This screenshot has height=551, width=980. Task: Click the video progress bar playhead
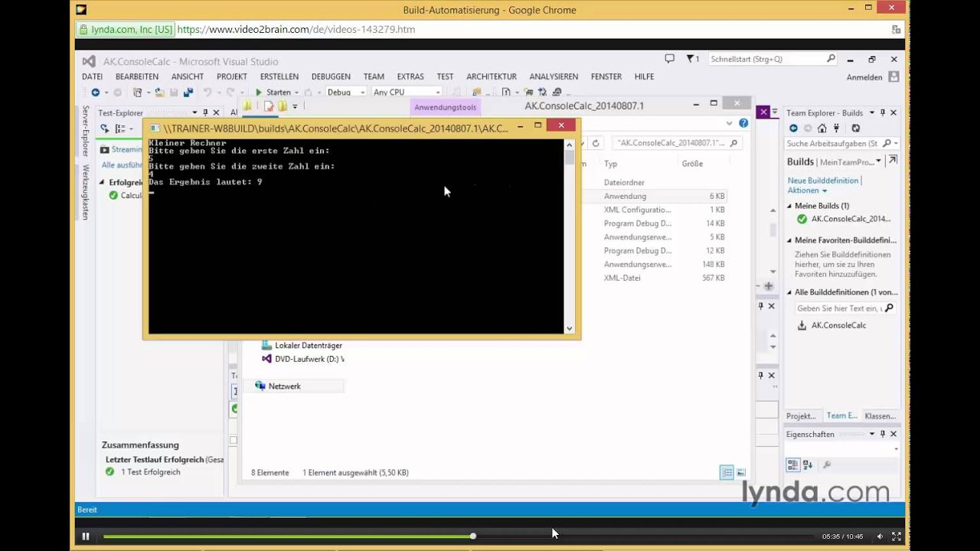[473, 536]
